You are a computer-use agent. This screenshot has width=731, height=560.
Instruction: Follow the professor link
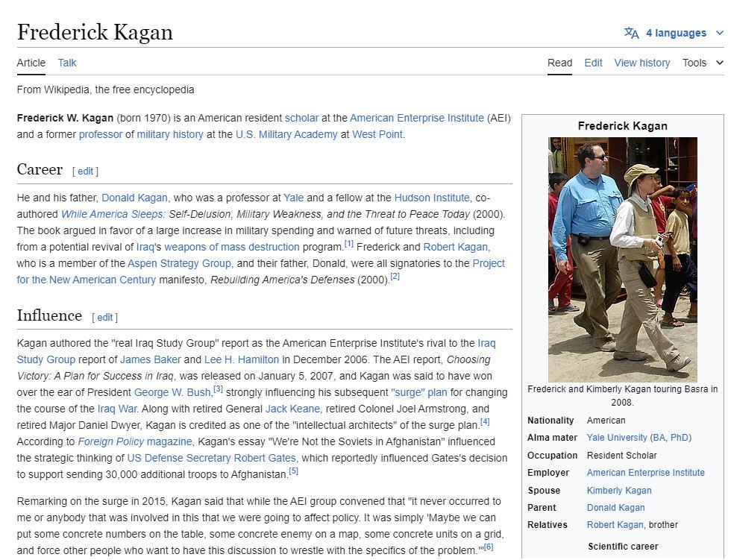[x=100, y=134]
